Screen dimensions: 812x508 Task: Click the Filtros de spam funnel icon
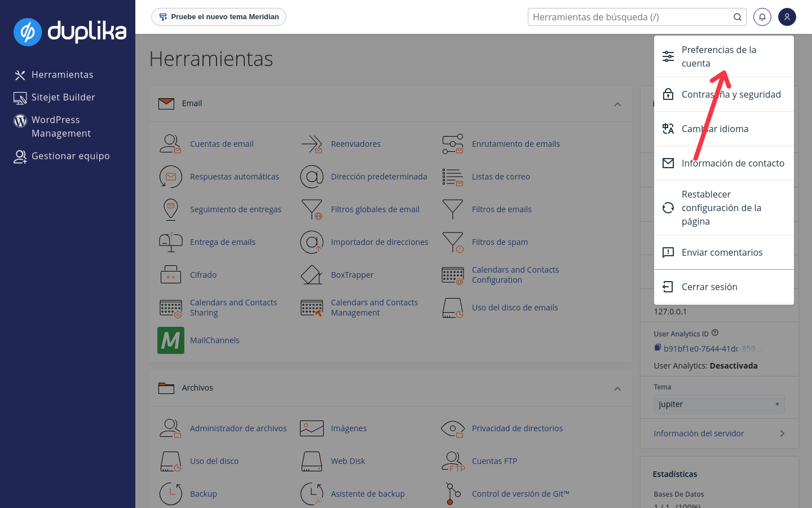[x=452, y=242]
